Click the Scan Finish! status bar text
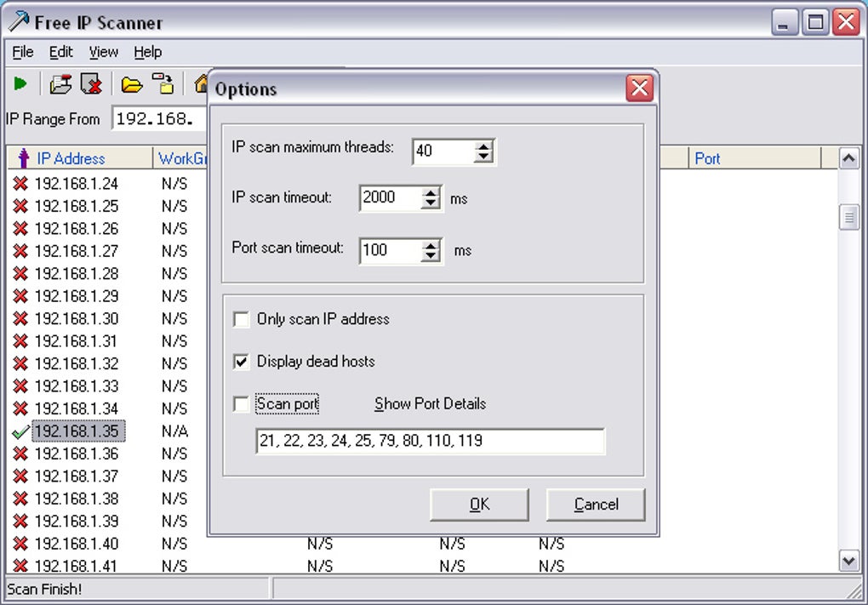Screen dimensions: 868x605 (44, 589)
